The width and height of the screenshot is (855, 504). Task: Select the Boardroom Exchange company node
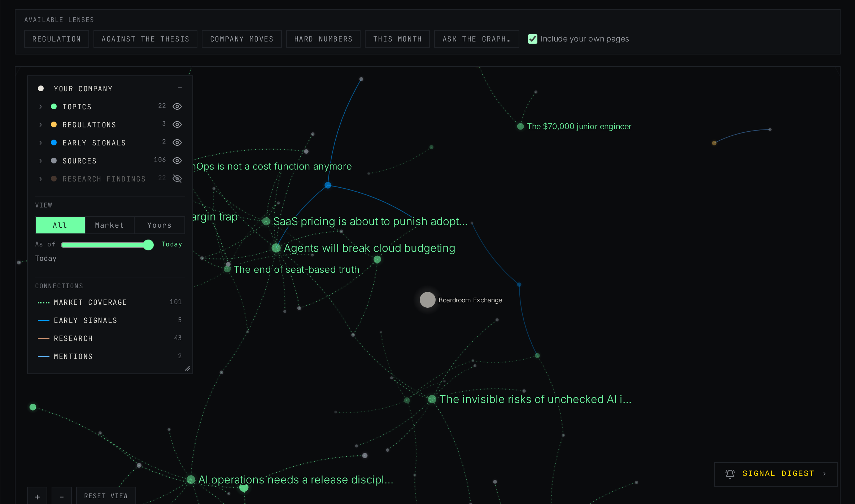point(427,300)
